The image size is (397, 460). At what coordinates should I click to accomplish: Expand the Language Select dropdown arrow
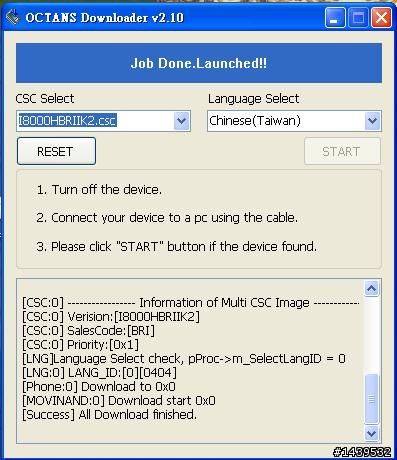(372, 121)
